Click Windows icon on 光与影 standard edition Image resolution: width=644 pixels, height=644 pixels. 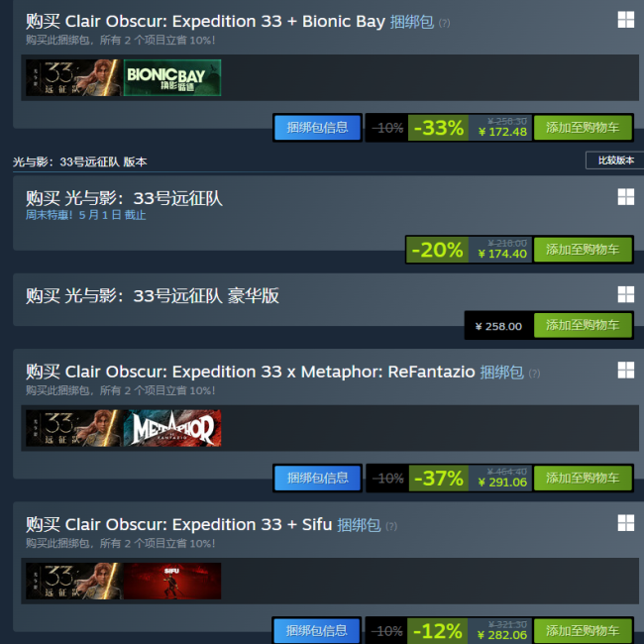[625, 197]
